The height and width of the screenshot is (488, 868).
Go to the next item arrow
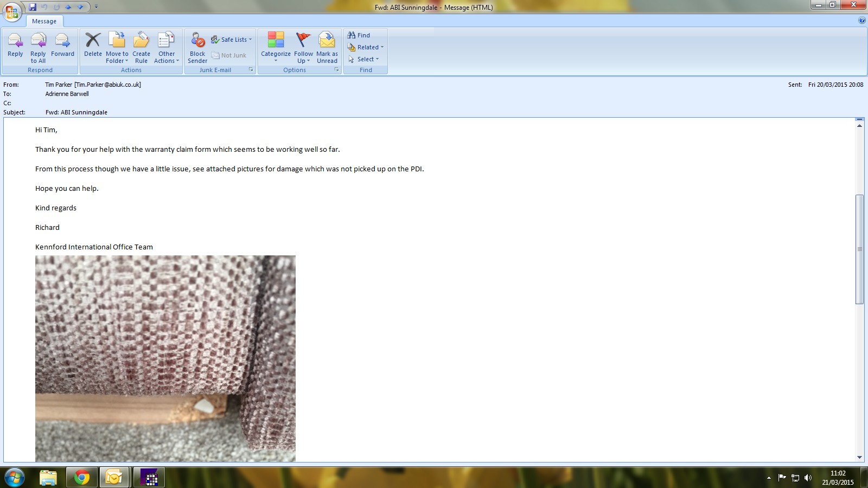click(80, 7)
